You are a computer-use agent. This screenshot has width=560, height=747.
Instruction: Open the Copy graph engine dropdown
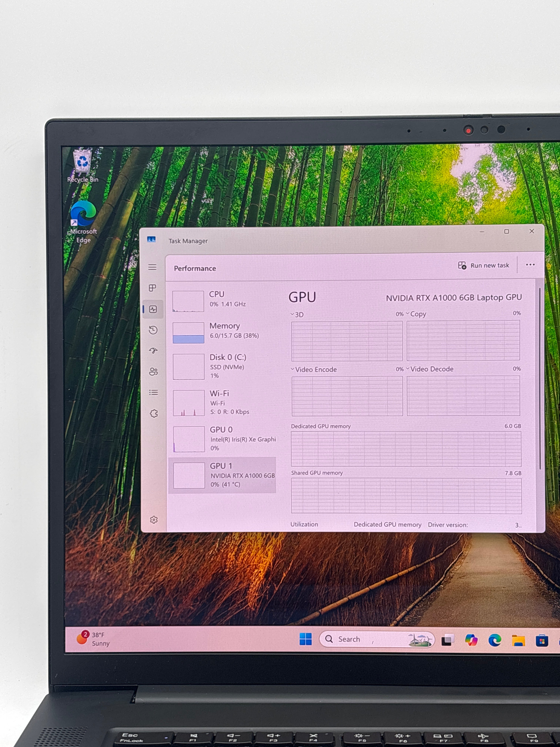(416, 314)
